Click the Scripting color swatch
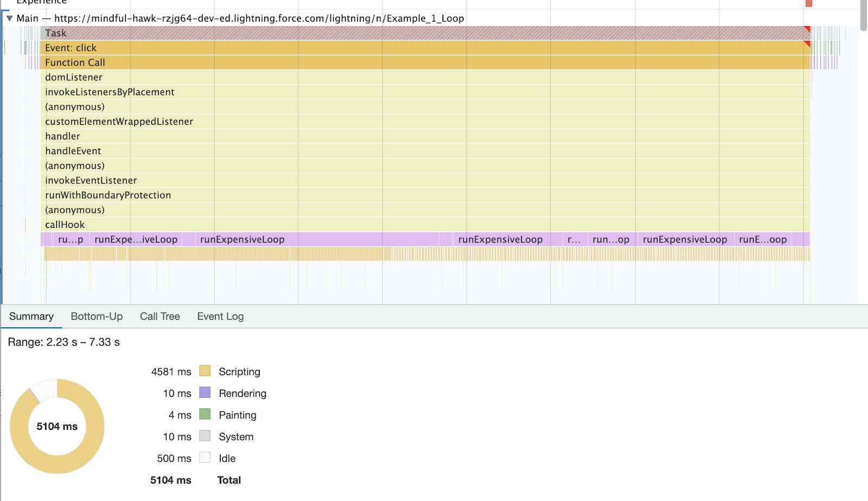This screenshot has width=868, height=501. [x=205, y=371]
